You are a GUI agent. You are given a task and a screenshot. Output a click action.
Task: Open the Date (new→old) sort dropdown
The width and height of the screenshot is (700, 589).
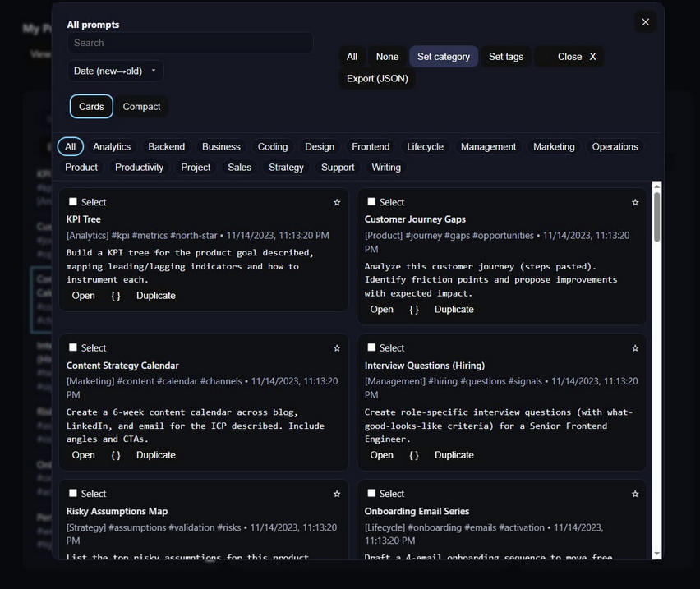coord(115,71)
